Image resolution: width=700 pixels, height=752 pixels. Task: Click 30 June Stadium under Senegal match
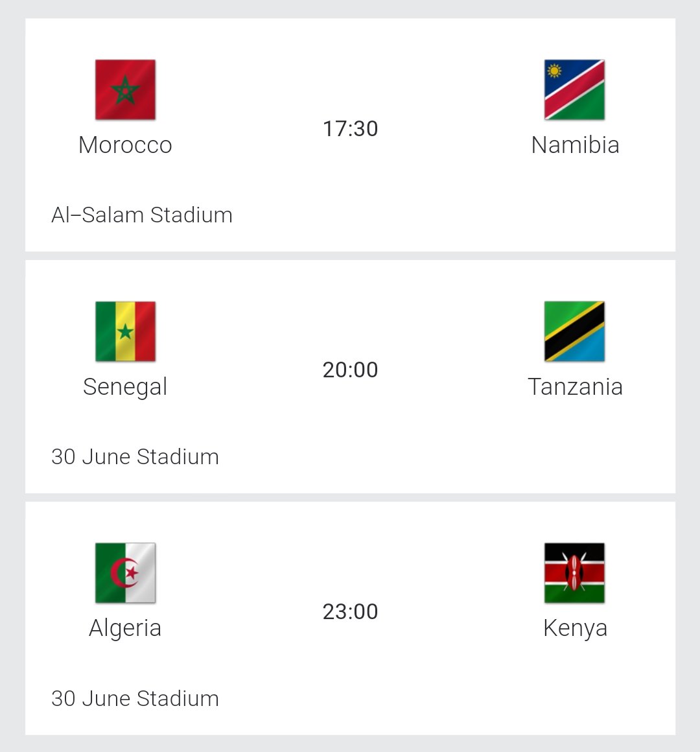[x=135, y=457]
